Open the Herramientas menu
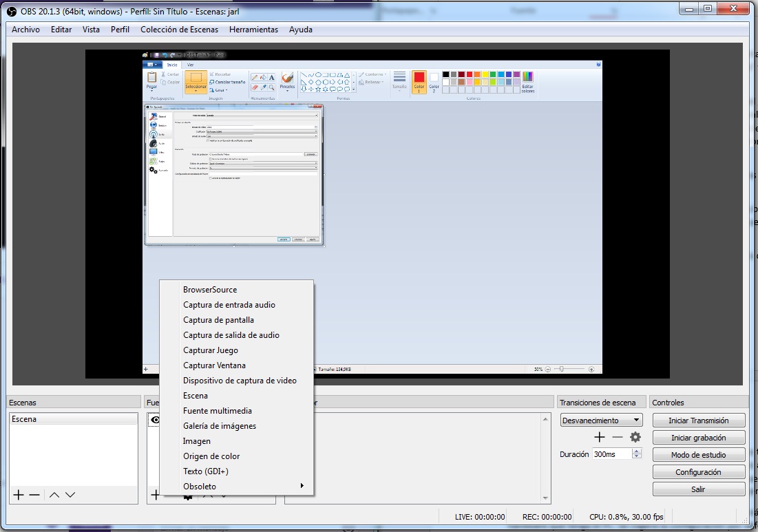This screenshot has width=758, height=532. point(254,30)
